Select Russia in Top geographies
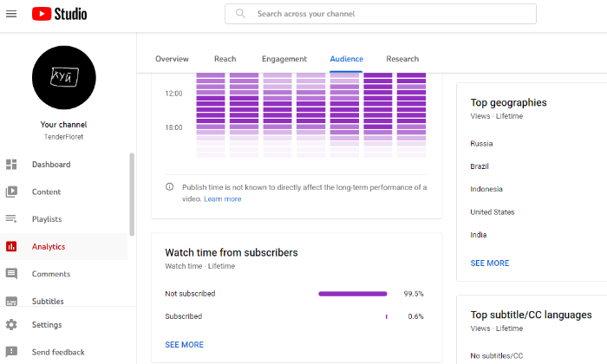Image resolution: width=607 pixels, height=364 pixels. pos(481,144)
